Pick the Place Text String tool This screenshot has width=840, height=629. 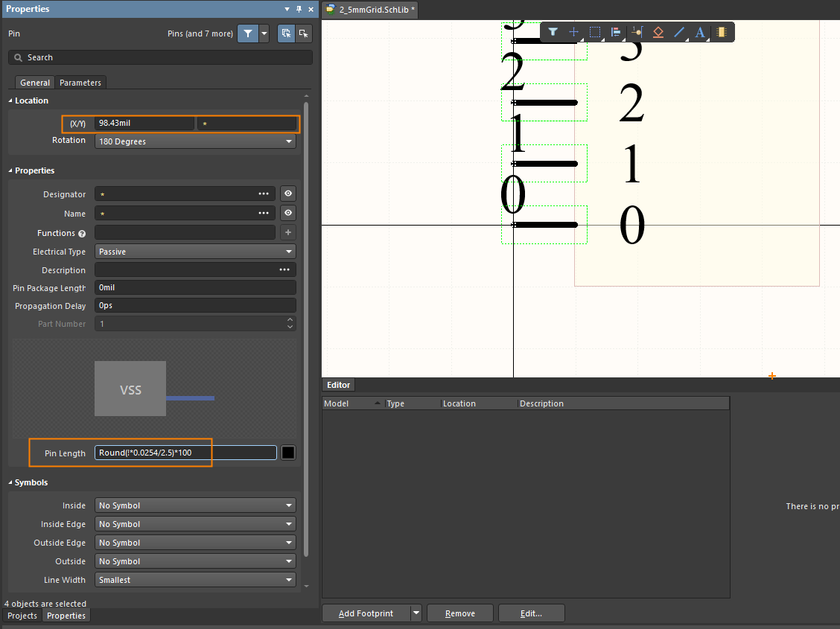700,32
